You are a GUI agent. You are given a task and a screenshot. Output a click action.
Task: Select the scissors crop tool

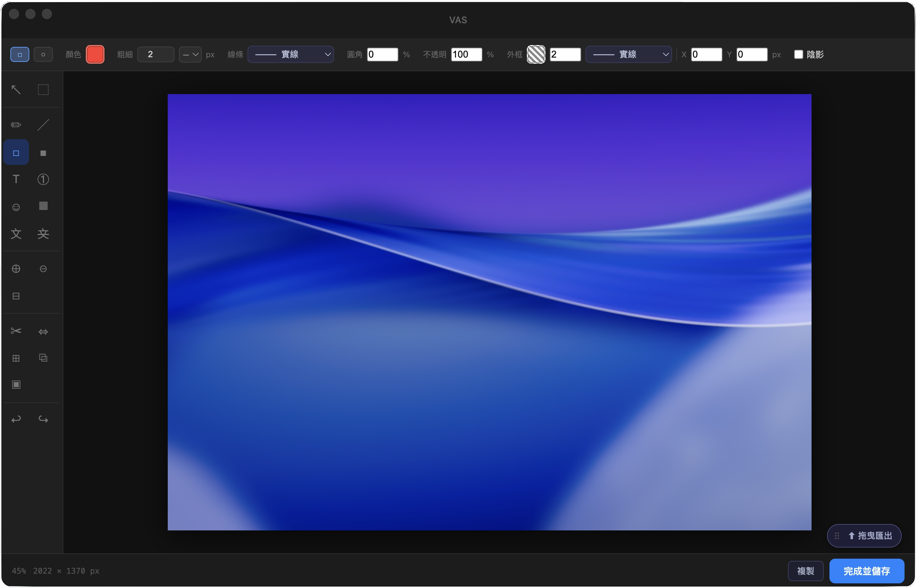16,330
